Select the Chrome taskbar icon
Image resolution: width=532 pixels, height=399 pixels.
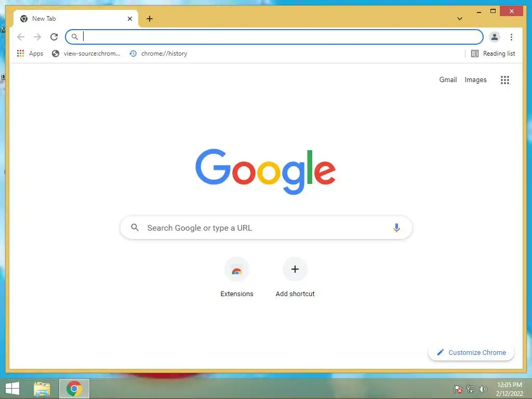[74, 389]
